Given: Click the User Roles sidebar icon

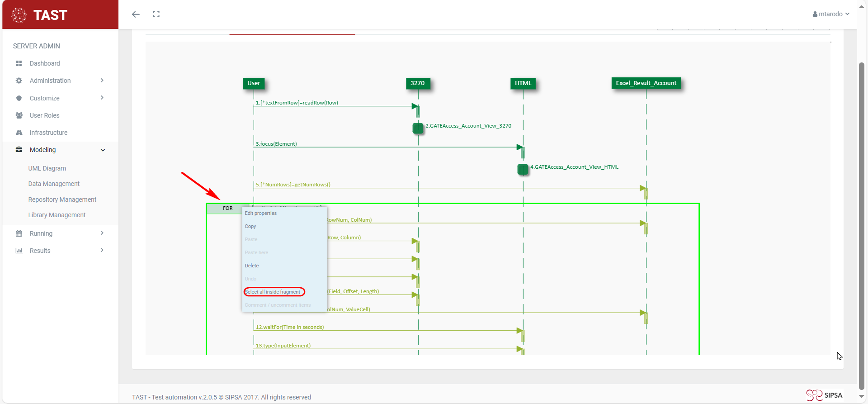Looking at the screenshot, I should 19,115.
